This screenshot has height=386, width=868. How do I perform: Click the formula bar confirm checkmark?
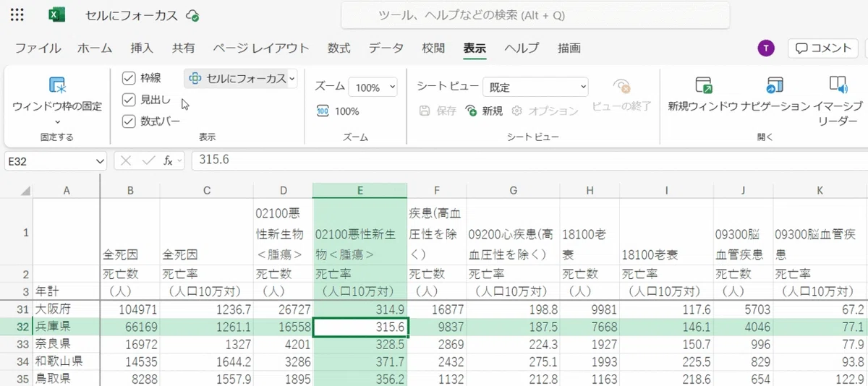pos(148,160)
